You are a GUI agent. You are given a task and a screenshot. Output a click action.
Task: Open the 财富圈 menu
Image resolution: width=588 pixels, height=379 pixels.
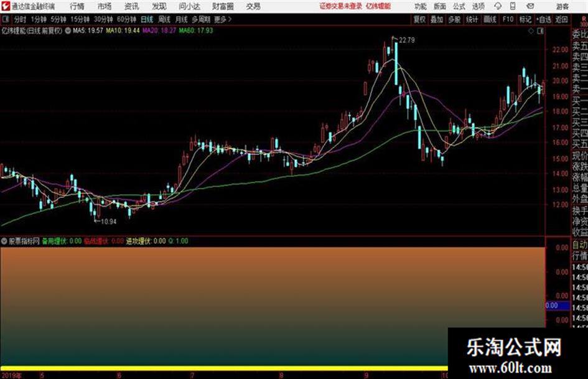tap(223, 6)
